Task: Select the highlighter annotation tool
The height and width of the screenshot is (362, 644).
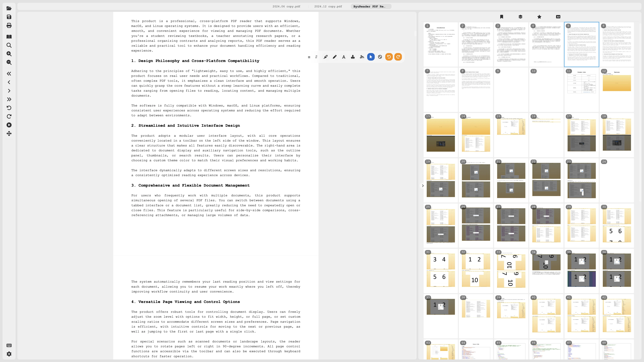Action: click(326, 57)
